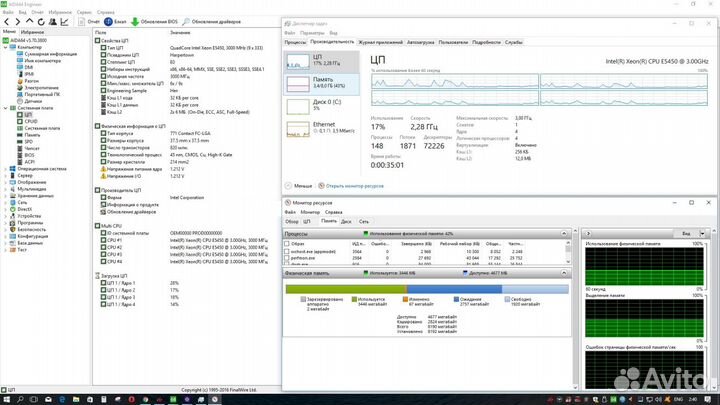Open the Вид dropdown in Resource Monitor
Image resolution: width=720 pixels, height=405 pixels.
[702, 234]
